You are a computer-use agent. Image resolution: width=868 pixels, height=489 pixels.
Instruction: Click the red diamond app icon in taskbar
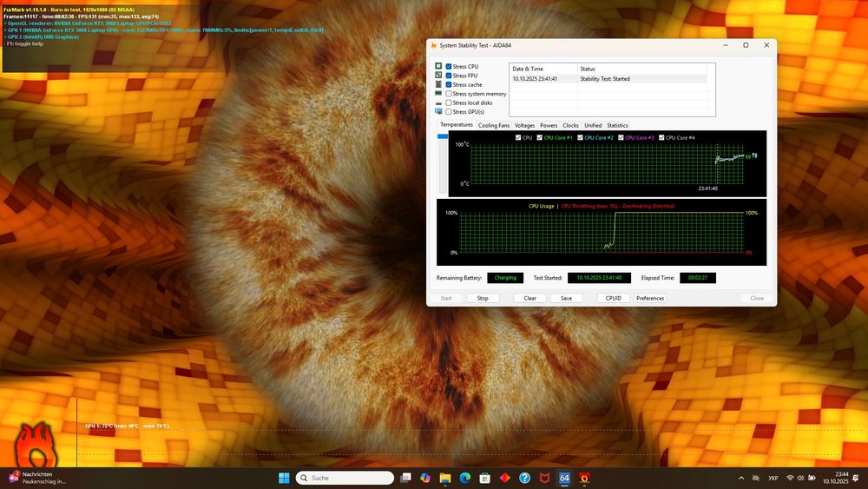505,478
